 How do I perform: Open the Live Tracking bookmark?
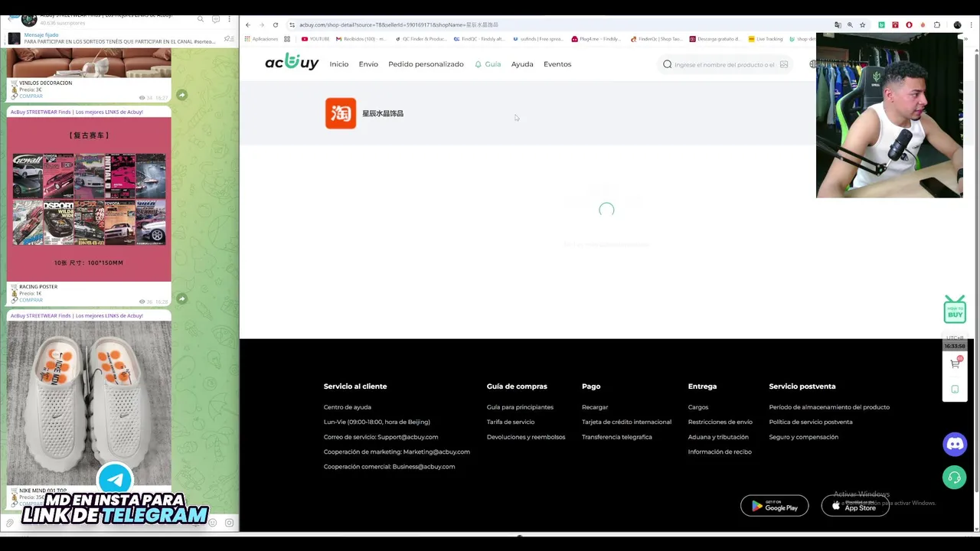(766, 39)
